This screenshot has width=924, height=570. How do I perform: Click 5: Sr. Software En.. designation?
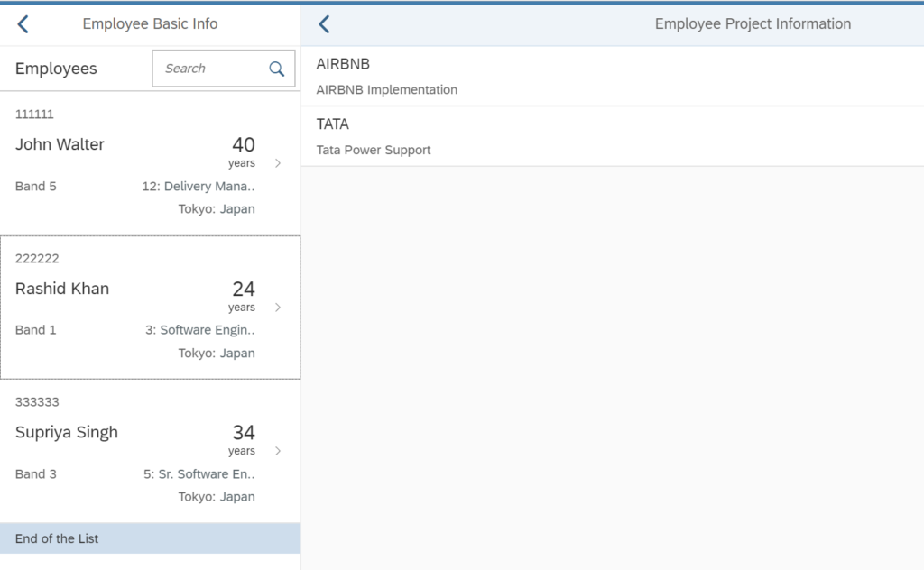tap(199, 474)
